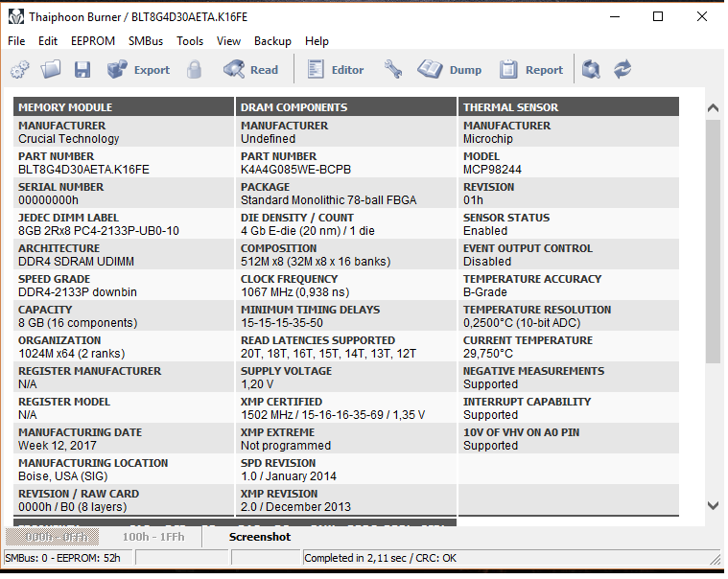Click part number BLT8G4D30AETA.K16FE value

point(83,170)
